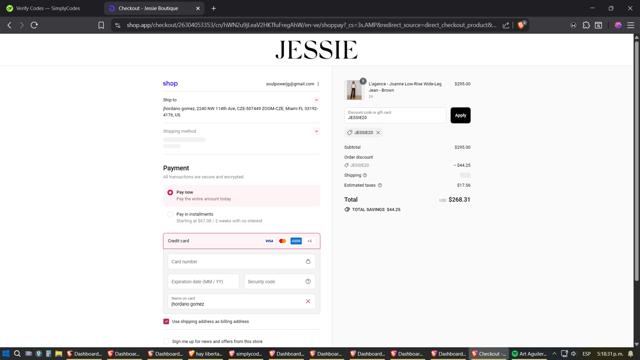Click the share icon in address bar

(506, 25)
